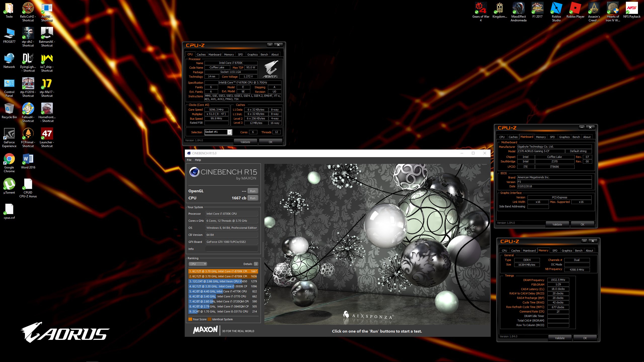Open Roblox Studio desktop icon
This screenshot has width=644, height=362.
click(556, 12)
